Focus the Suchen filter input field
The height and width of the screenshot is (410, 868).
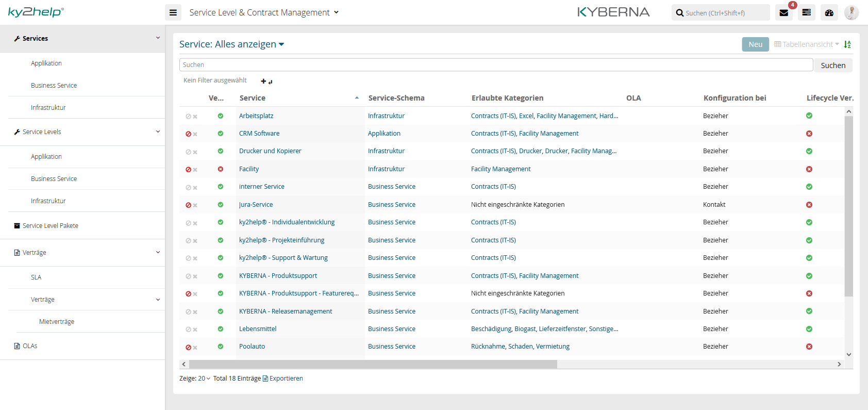coord(496,65)
